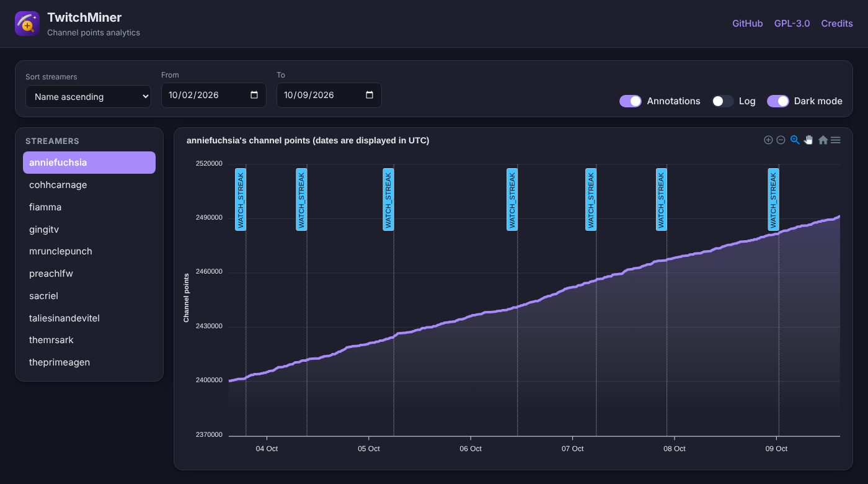Viewport: 868px width, 484px height.
Task: Click the TwitchMiner pickaxe logo icon
Action: 27,24
